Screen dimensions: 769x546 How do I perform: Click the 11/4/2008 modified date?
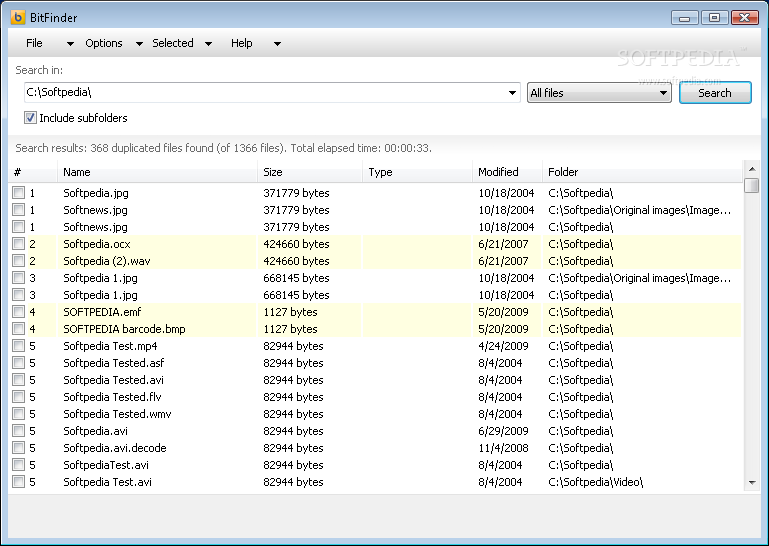(x=503, y=447)
